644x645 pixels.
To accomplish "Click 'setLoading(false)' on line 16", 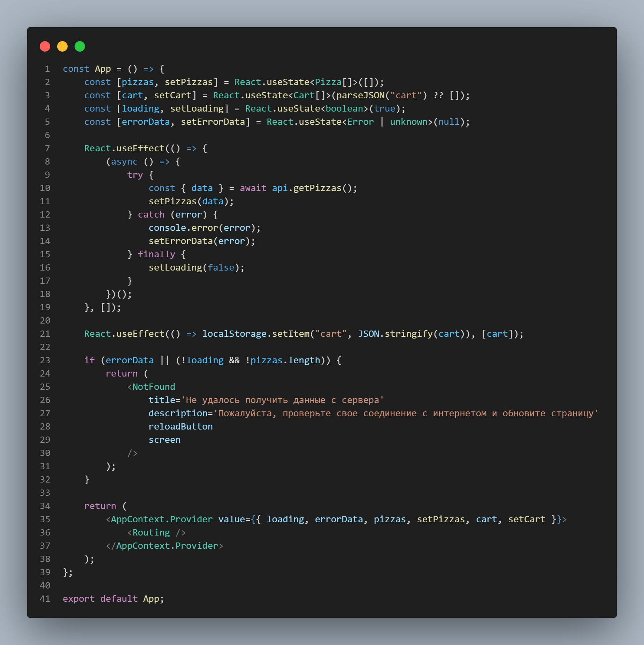I will [x=194, y=268].
